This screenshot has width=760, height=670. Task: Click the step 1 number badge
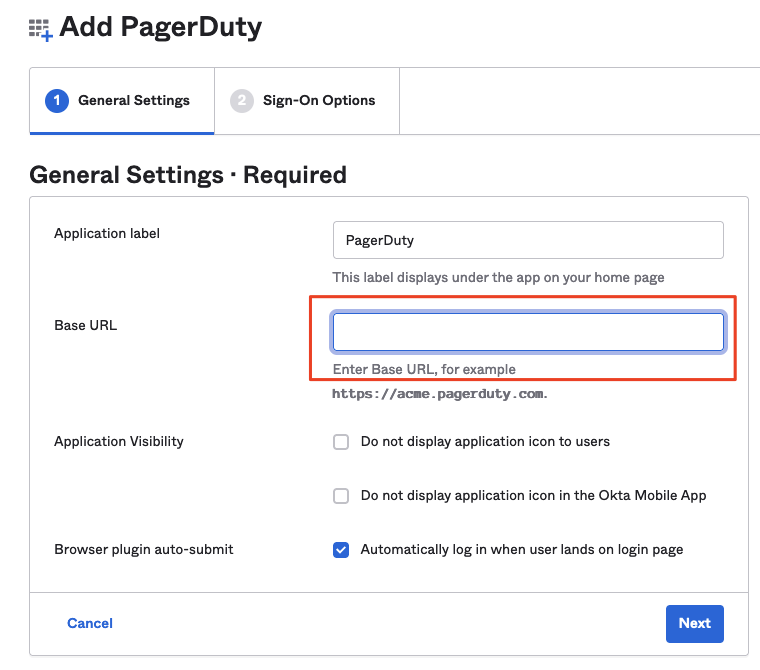pyautogui.click(x=57, y=101)
